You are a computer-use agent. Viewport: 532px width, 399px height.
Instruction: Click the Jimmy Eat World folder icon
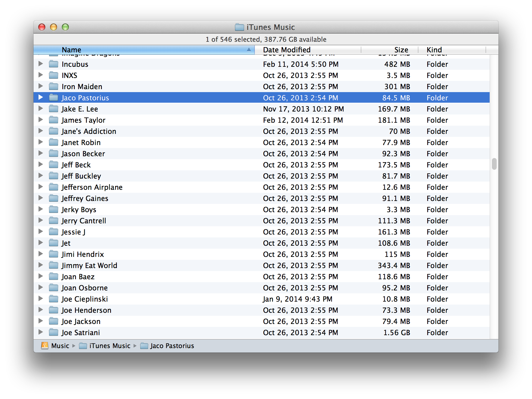click(54, 265)
